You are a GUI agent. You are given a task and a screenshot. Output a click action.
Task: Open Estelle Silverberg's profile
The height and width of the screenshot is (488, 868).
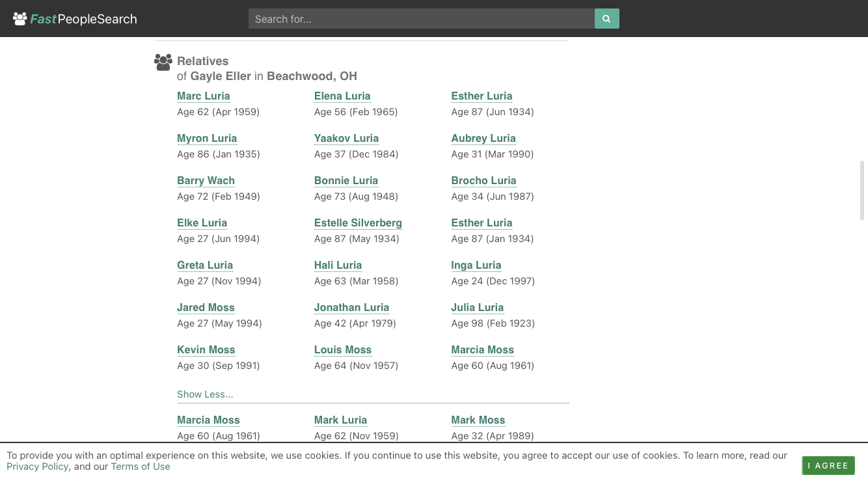click(x=358, y=223)
